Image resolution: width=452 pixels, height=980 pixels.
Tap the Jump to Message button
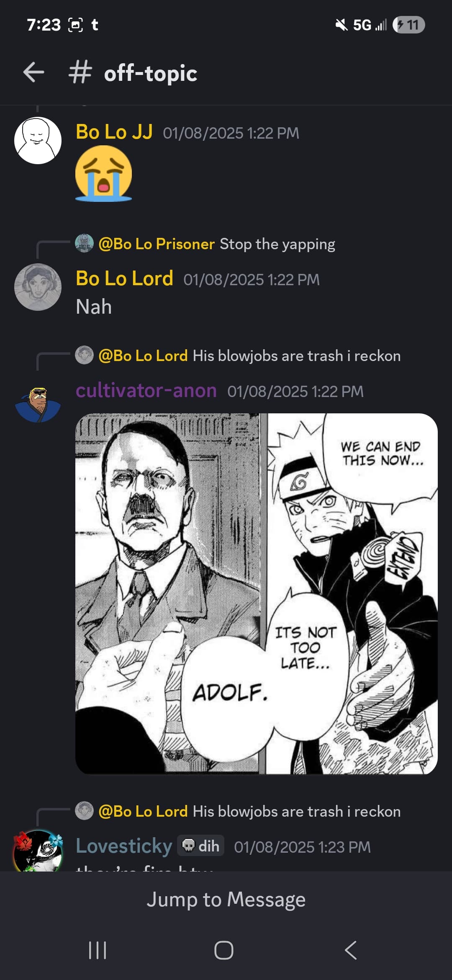226,899
